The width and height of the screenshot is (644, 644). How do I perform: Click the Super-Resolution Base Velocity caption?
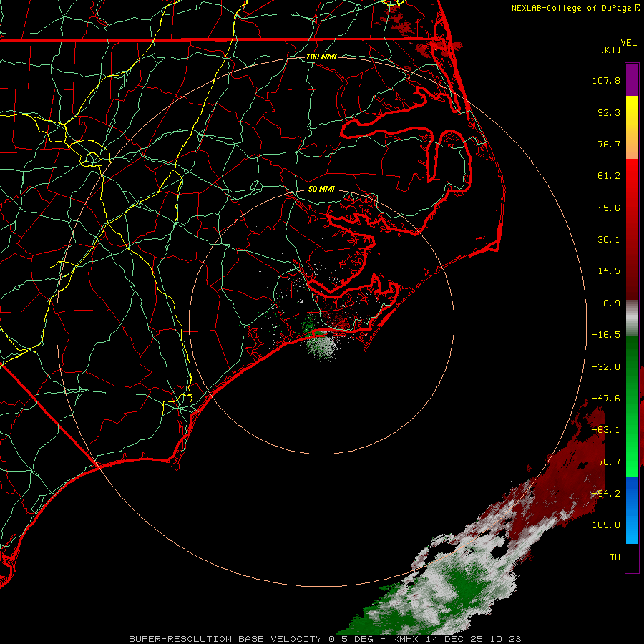coord(325,639)
